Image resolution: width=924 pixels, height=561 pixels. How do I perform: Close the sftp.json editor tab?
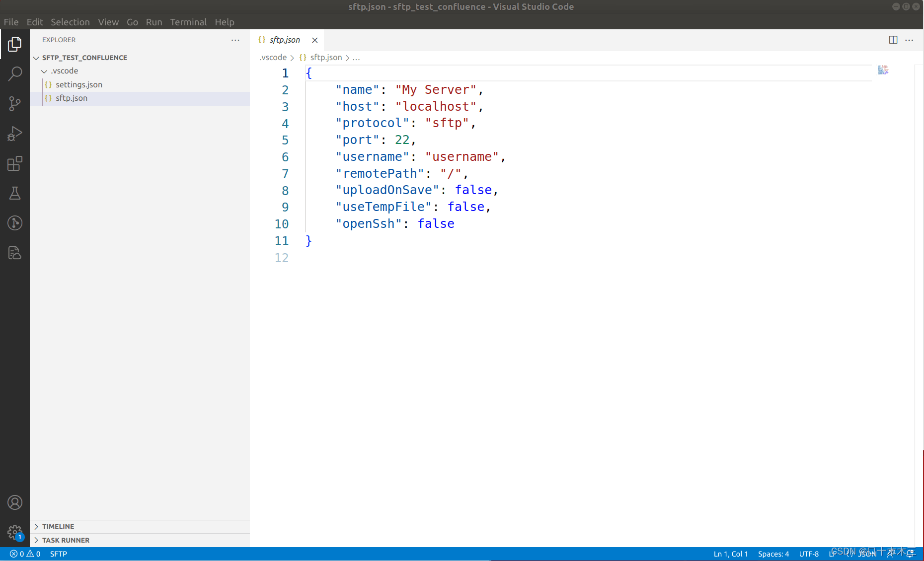tap(314, 40)
